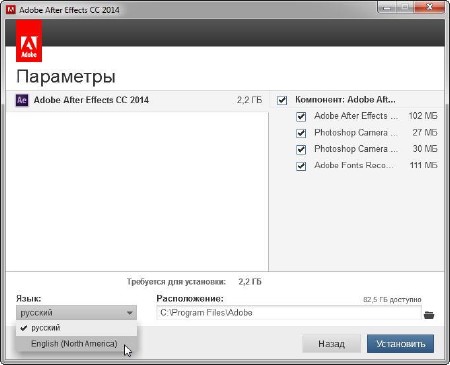Open the folder browse icon next to location

[429, 314]
